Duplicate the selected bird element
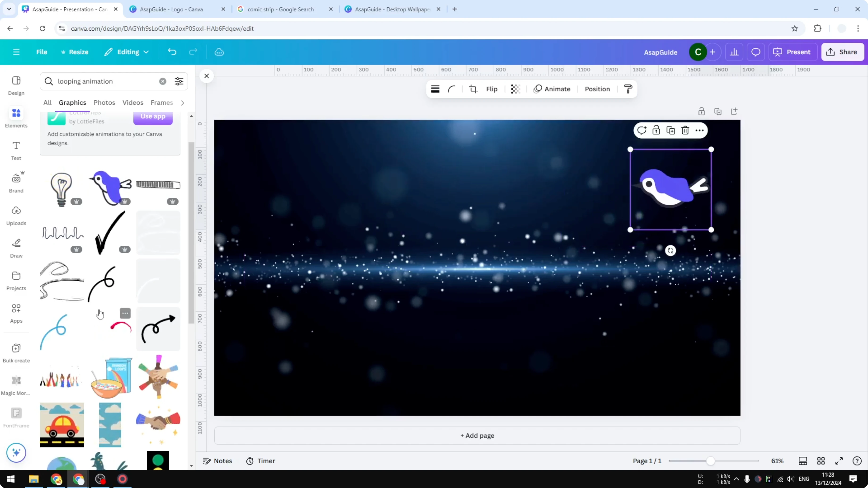The image size is (868, 488). (671, 130)
